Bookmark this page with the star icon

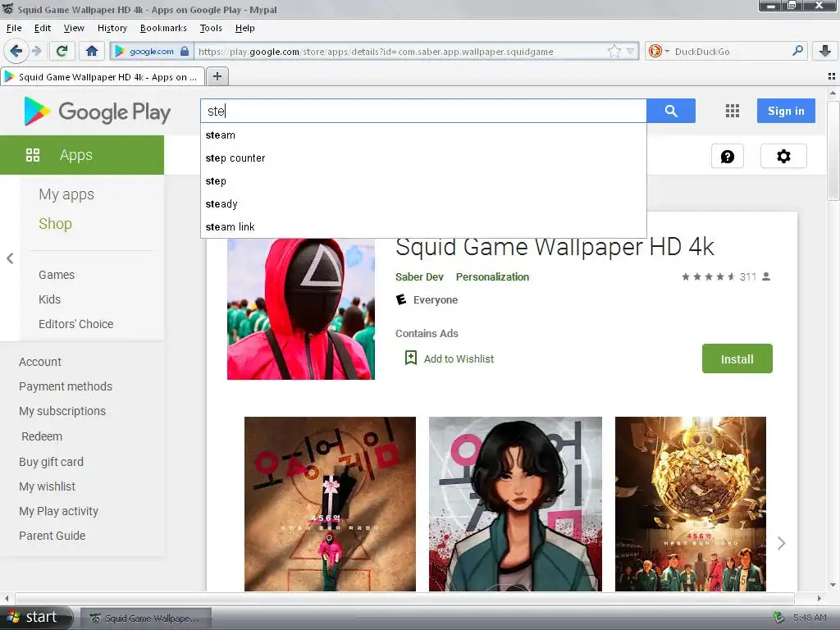(x=614, y=52)
